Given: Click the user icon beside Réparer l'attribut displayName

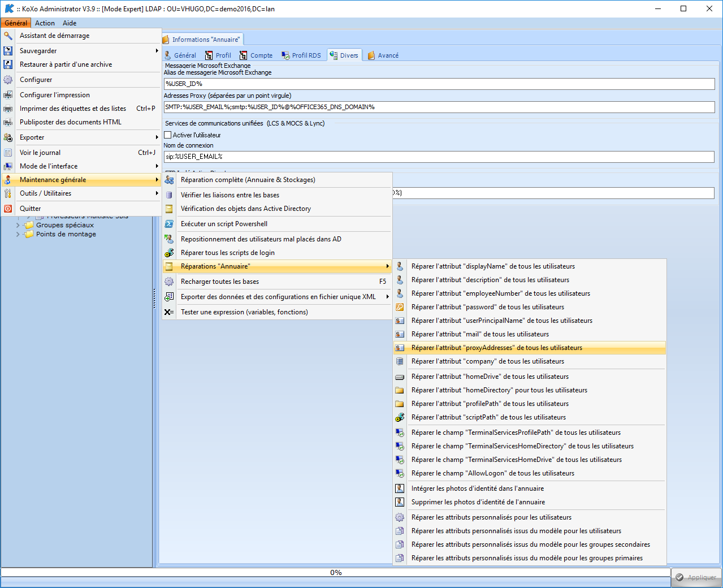Looking at the screenshot, I should pyautogui.click(x=400, y=266).
